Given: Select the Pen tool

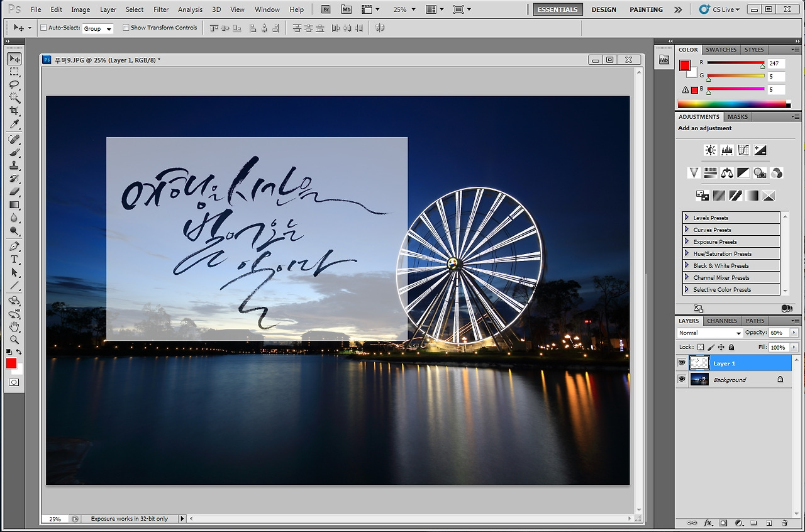Looking at the screenshot, I should pos(14,246).
